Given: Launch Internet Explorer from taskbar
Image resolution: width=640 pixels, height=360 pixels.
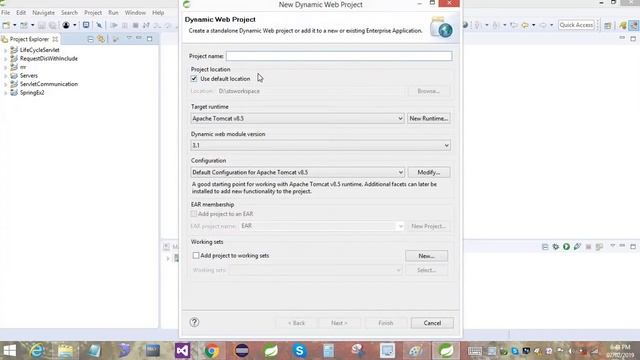Looking at the screenshot, I should pos(37,350).
